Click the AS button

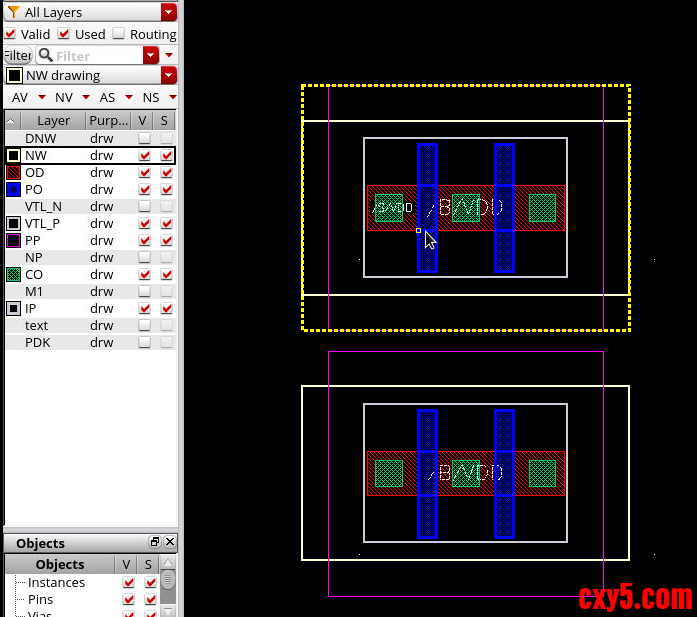(107, 97)
